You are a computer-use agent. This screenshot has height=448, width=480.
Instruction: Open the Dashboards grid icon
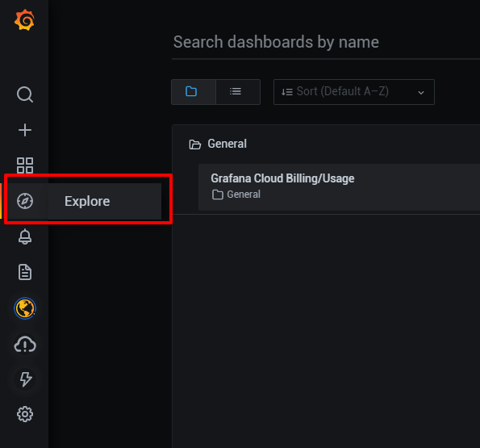[x=25, y=165]
